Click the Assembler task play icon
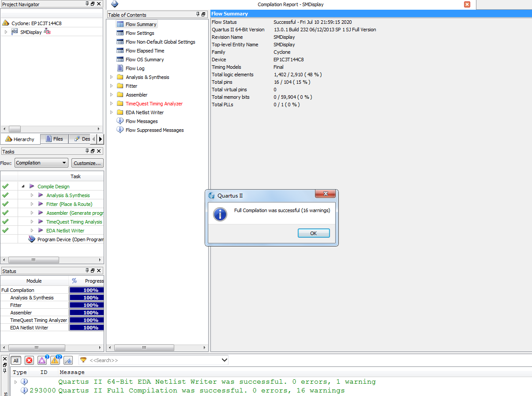 pyautogui.click(x=41, y=213)
